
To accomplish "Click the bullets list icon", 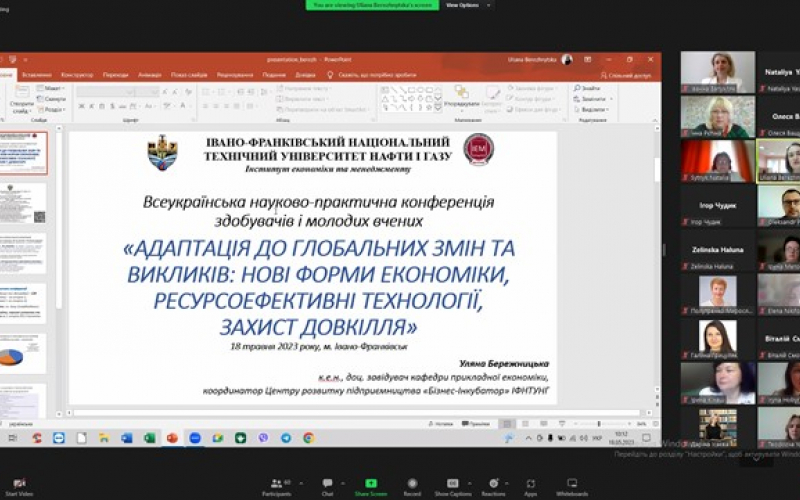I will click(206, 92).
